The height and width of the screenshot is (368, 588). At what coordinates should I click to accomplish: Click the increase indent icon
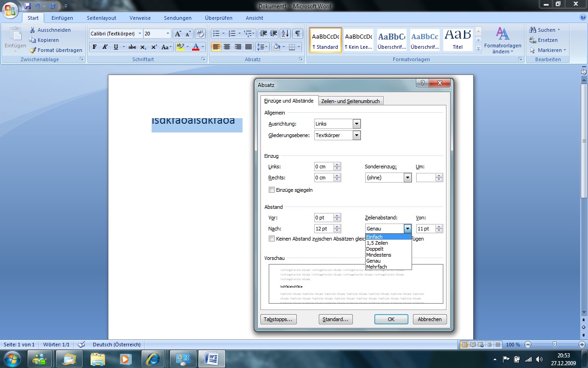click(x=273, y=34)
